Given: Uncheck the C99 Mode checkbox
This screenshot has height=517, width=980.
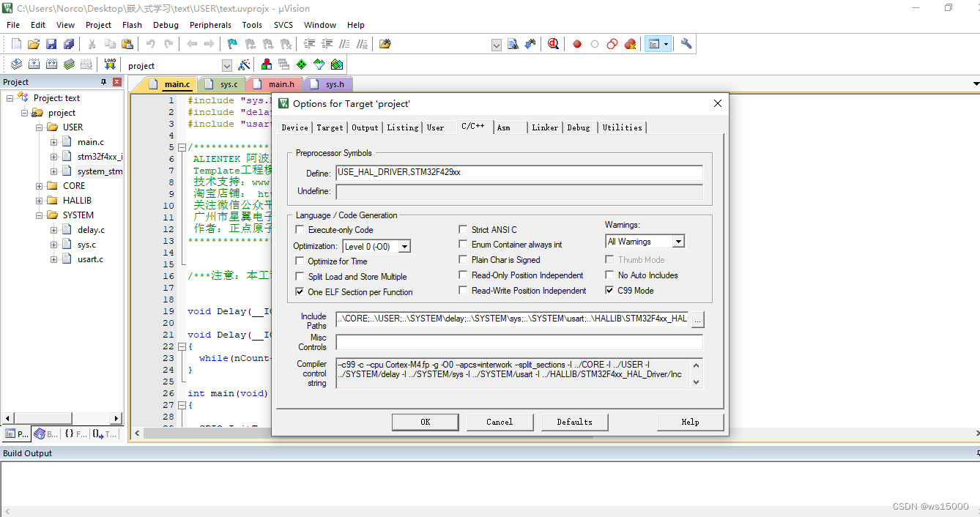Looking at the screenshot, I should tap(610, 290).
